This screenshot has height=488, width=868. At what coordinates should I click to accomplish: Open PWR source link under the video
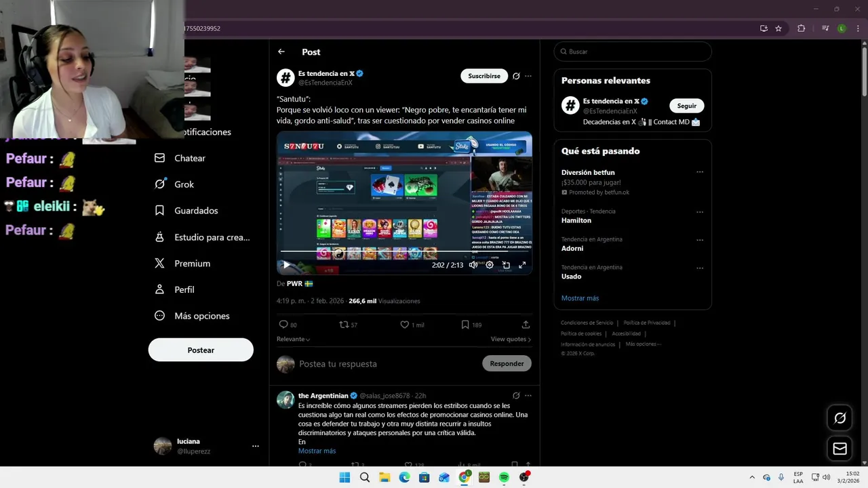(x=299, y=284)
